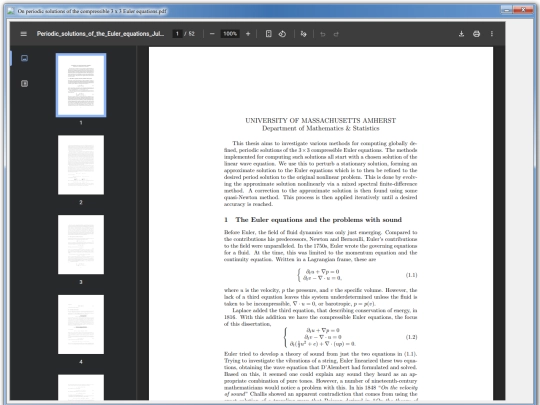Click the equation label (1.1)
Screen dimensions: 540x405
tap(412, 275)
